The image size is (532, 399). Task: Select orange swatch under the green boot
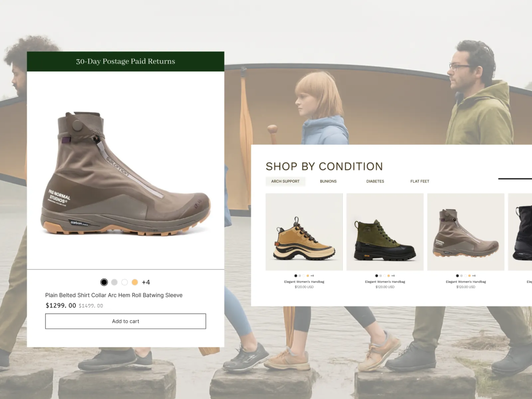pos(388,276)
